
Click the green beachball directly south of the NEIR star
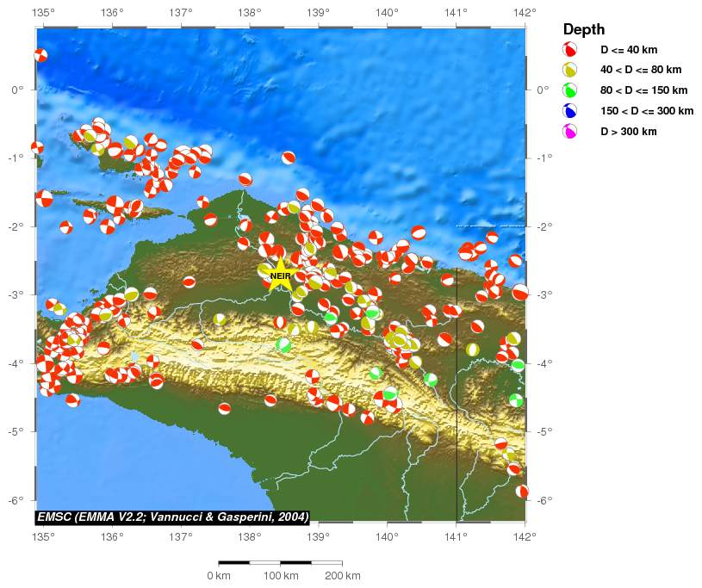pyautogui.click(x=283, y=345)
